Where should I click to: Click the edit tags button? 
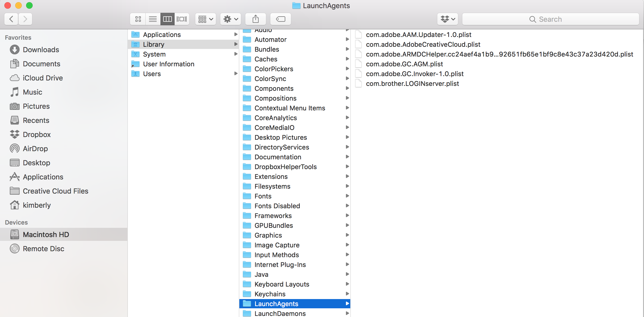[x=280, y=19]
